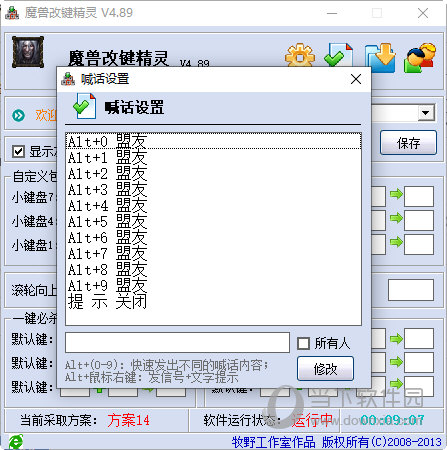Click green arrow in 小键盘1 row
This screenshot has height=450, width=447.
[396, 241]
